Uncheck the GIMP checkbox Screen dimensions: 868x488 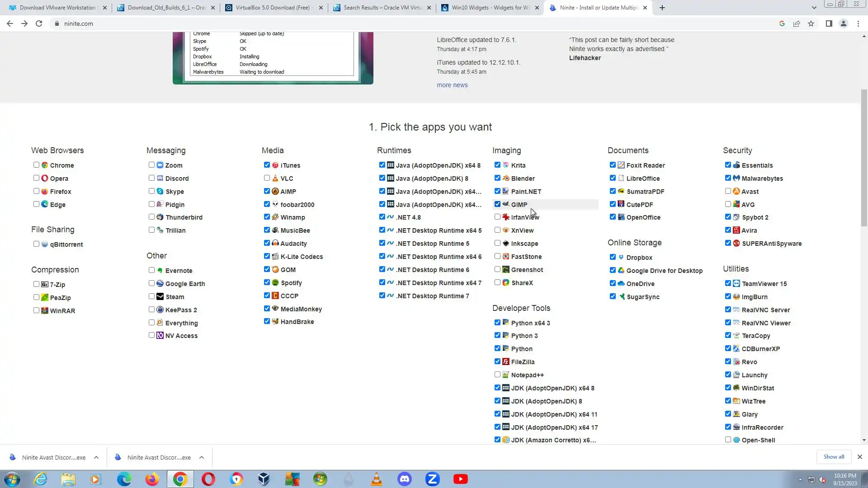click(497, 204)
